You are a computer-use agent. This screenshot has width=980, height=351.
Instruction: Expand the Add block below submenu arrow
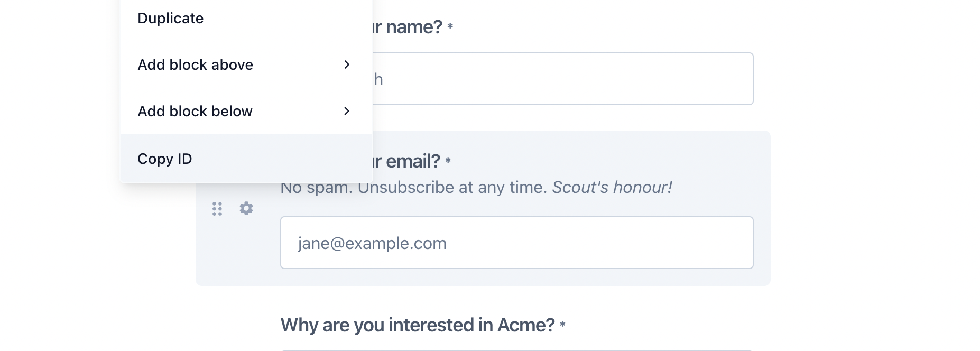point(347,111)
